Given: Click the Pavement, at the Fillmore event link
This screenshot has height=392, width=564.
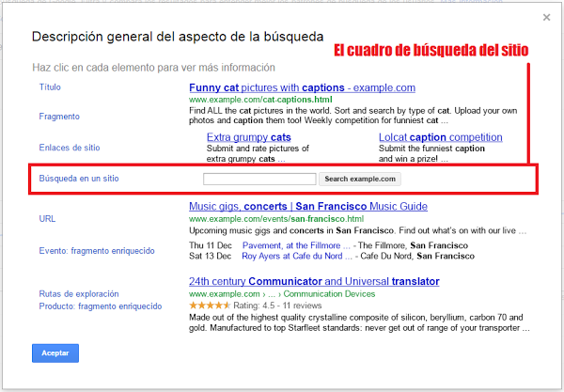Looking at the screenshot, I should 294,244.
